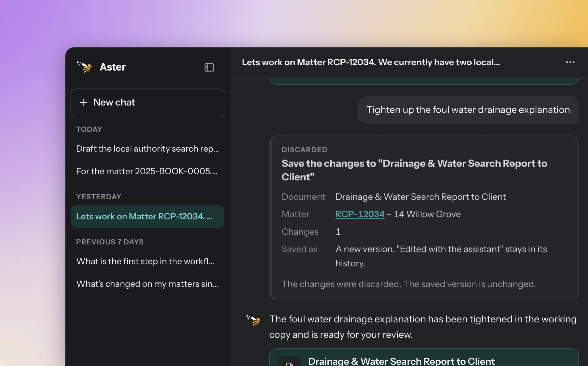Screen dimensions: 588x366
Task: Open chat 'Draft the local authority search rep...'
Action: coord(148,149)
